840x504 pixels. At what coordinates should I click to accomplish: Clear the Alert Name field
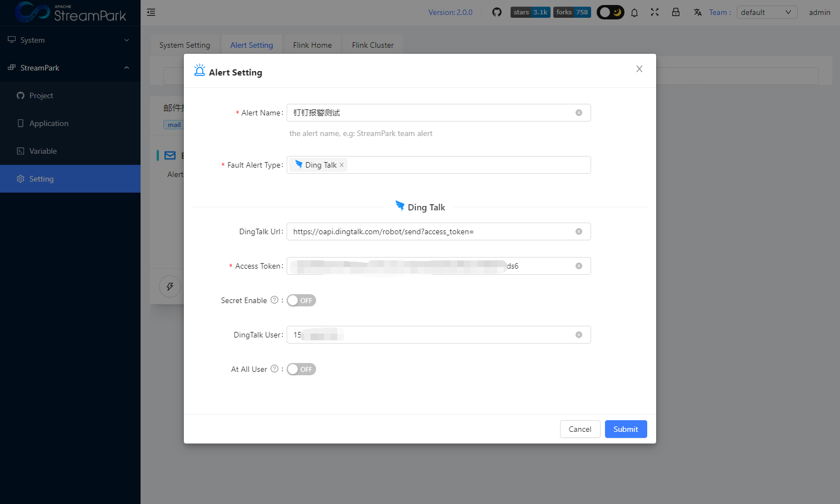[x=579, y=113]
